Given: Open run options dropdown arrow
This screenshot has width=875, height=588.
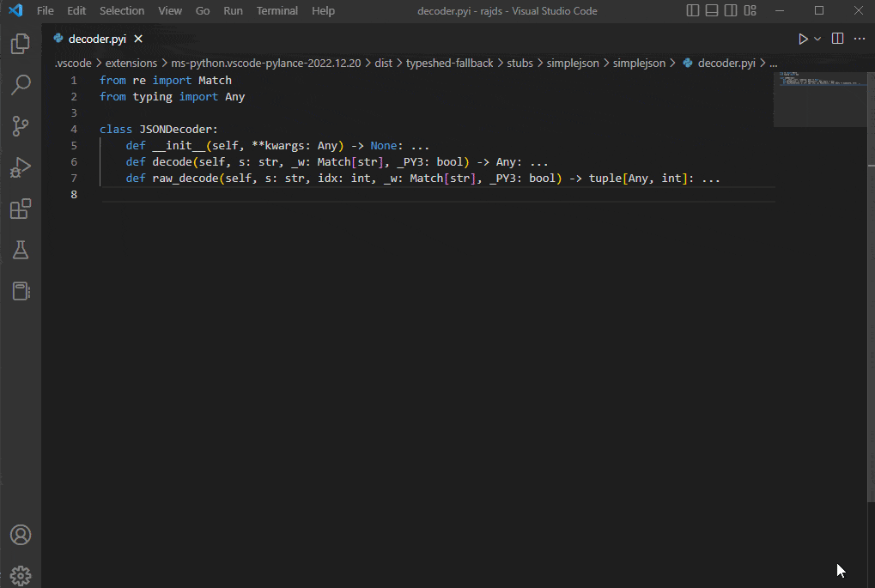Looking at the screenshot, I should click(x=817, y=39).
